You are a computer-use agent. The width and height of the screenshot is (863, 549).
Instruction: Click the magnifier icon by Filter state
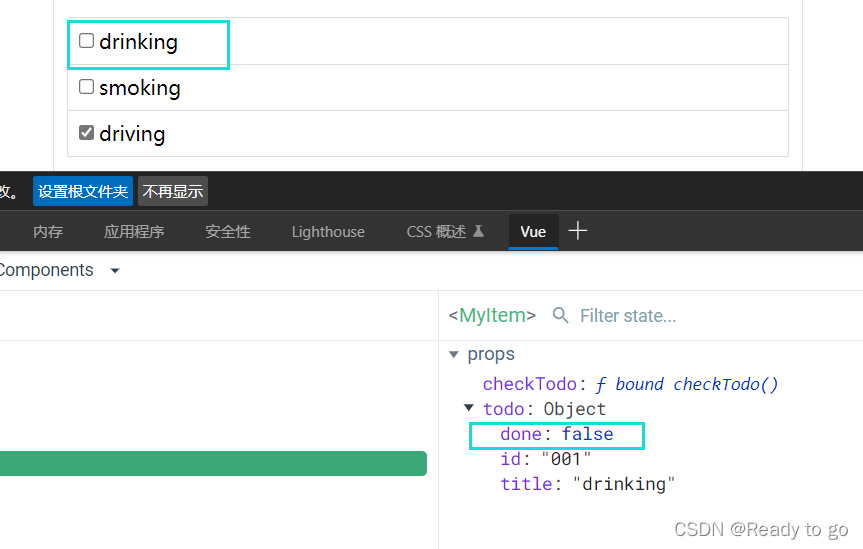click(560, 316)
